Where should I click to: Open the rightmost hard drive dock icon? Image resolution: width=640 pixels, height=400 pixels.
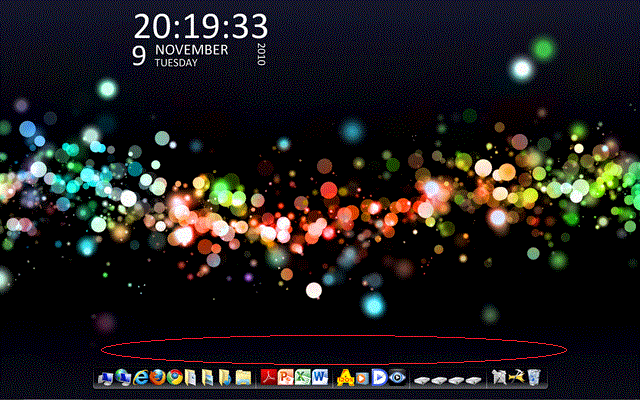pyautogui.click(x=473, y=381)
